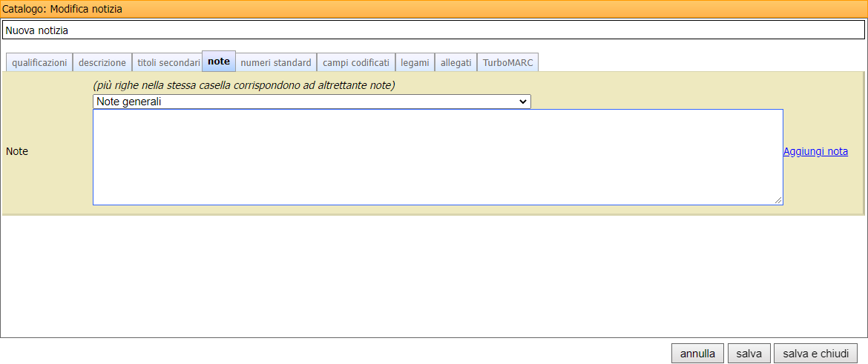Image resolution: width=868 pixels, height=364 pixels.
Task: Switch to the allegati tab
Action: [x=456, y=63]
